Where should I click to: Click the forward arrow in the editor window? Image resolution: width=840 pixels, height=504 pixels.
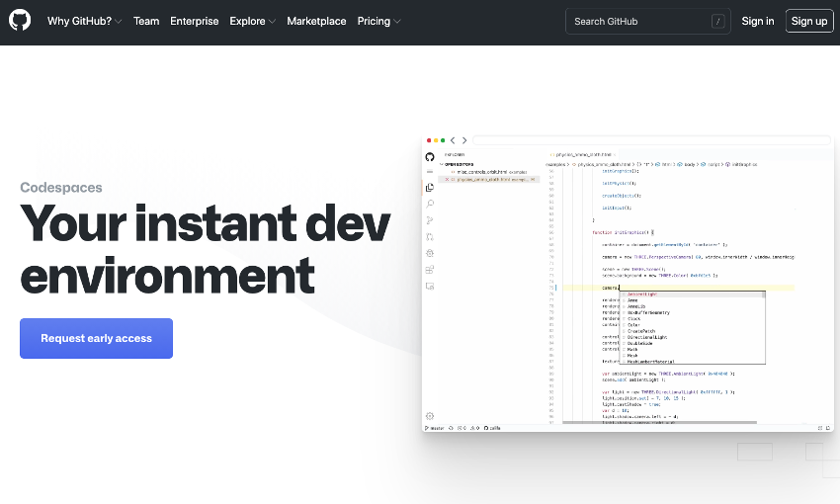(x=464, y=140)
